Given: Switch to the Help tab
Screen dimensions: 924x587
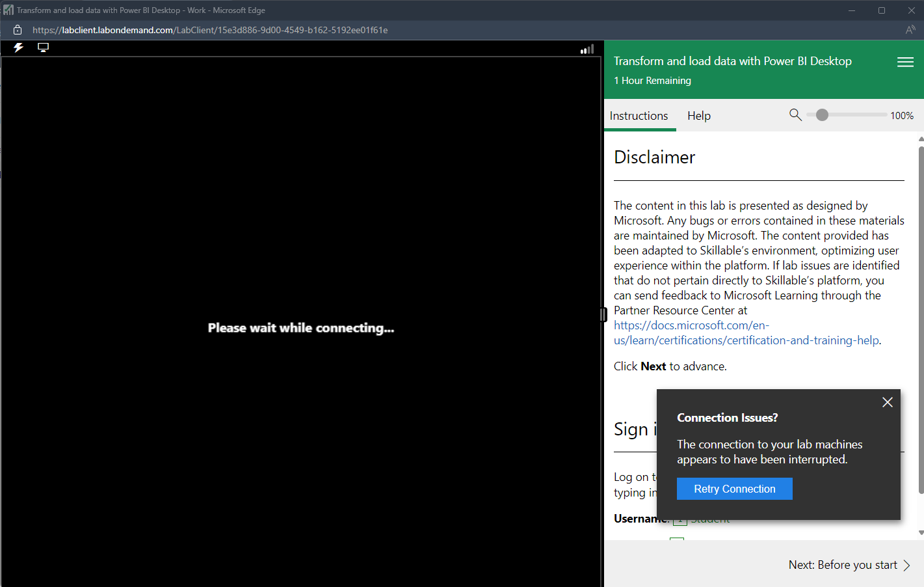Looking at the screenshot, I should click(699, 116).
